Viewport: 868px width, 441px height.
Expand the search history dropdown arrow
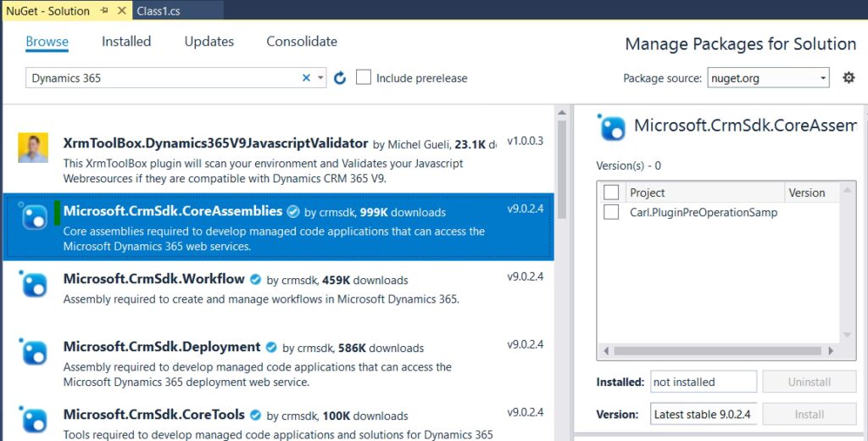(320, 78)
